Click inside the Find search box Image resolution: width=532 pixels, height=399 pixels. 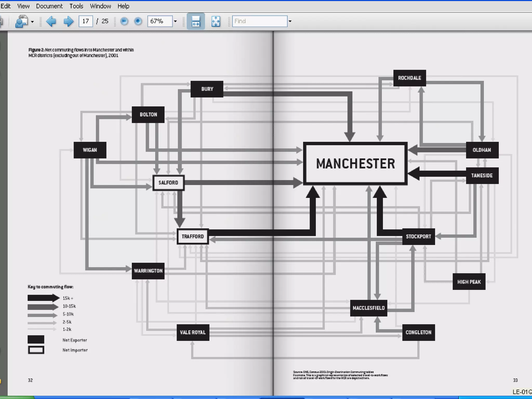259,21
